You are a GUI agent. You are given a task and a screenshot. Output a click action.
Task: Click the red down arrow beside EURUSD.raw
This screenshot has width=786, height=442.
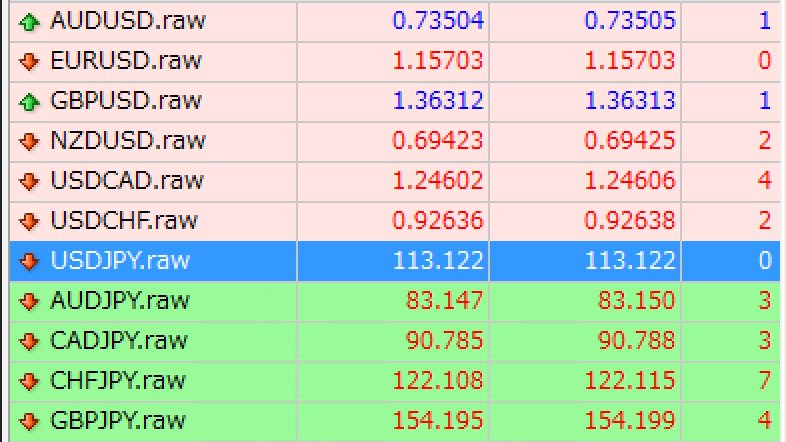click(x=29, y=62)
